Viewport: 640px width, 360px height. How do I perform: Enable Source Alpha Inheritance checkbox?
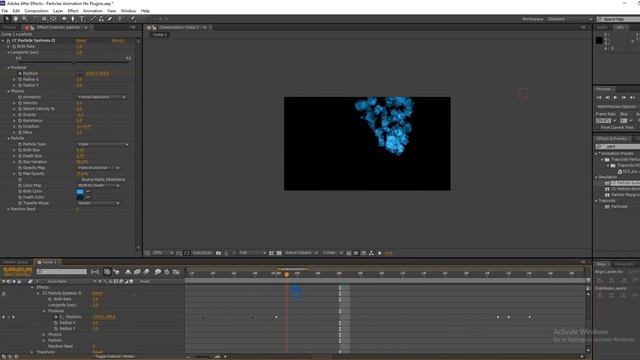coord(79,180)
